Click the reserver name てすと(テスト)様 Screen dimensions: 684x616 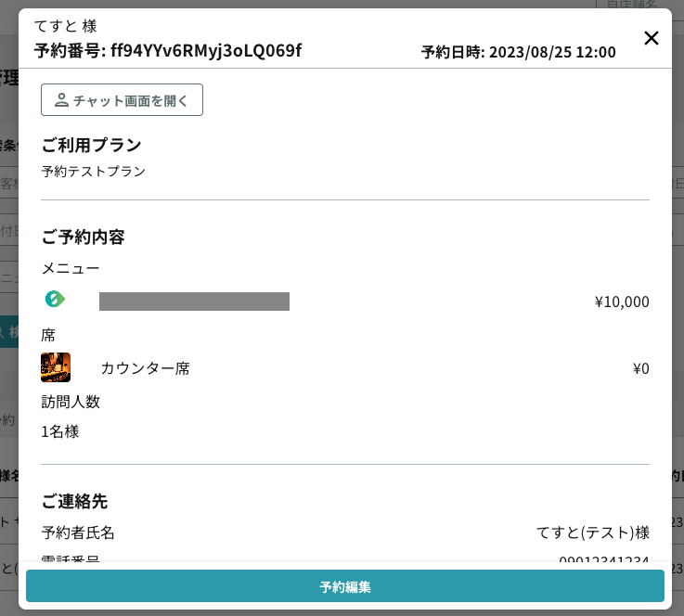[592, 533]
